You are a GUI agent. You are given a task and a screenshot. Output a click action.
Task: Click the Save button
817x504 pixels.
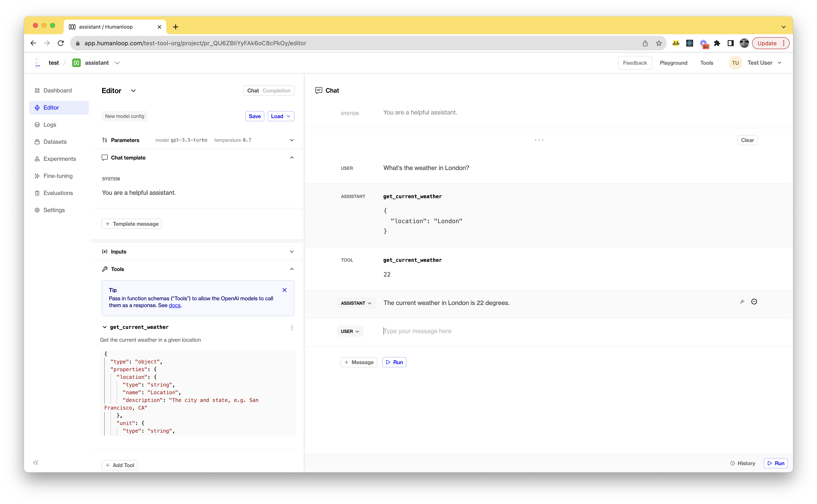[x=254, y=116]
